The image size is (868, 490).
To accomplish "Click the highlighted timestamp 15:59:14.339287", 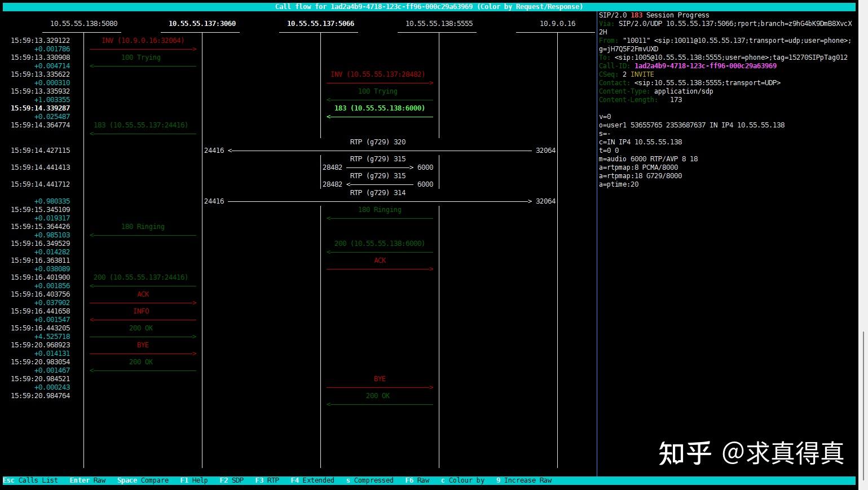I will [x=41, y=108].
